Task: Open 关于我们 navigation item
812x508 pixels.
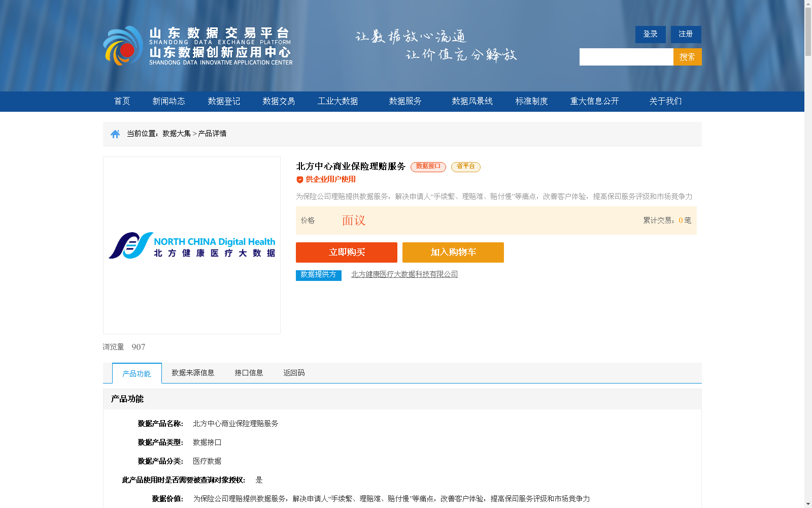Action: [x=666, y=101]
